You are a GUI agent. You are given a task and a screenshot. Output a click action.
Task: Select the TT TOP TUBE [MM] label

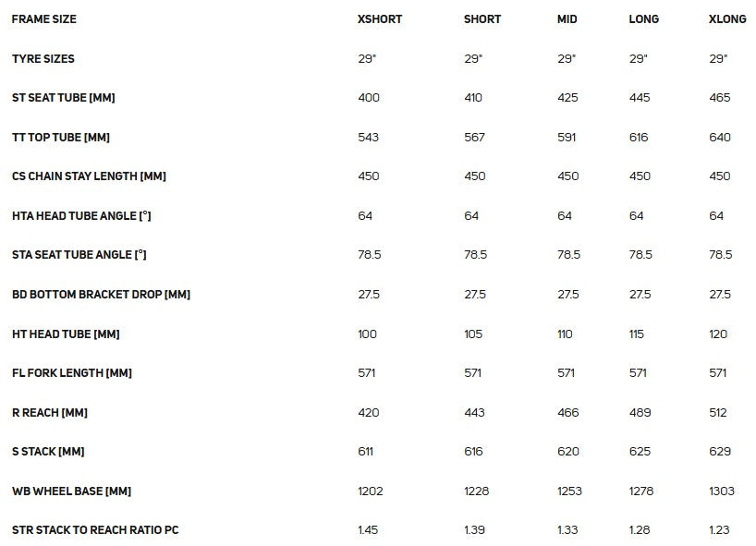[61, 138]
